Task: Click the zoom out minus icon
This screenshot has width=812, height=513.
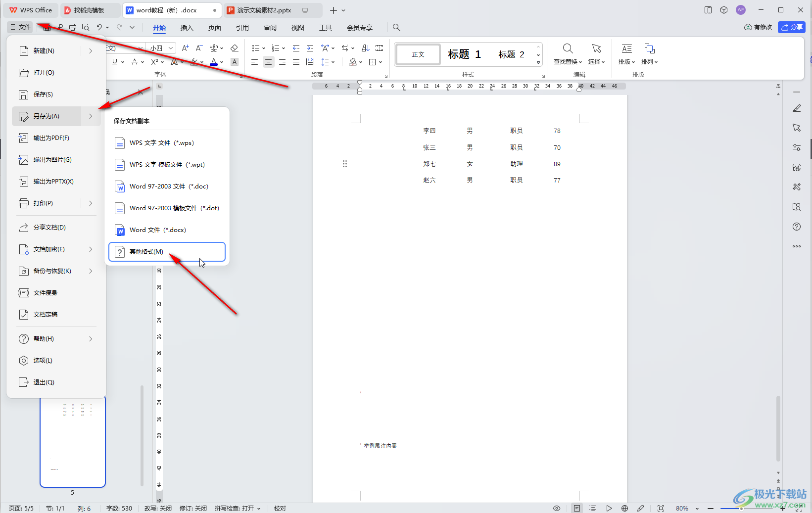Action: coord(711,508)
